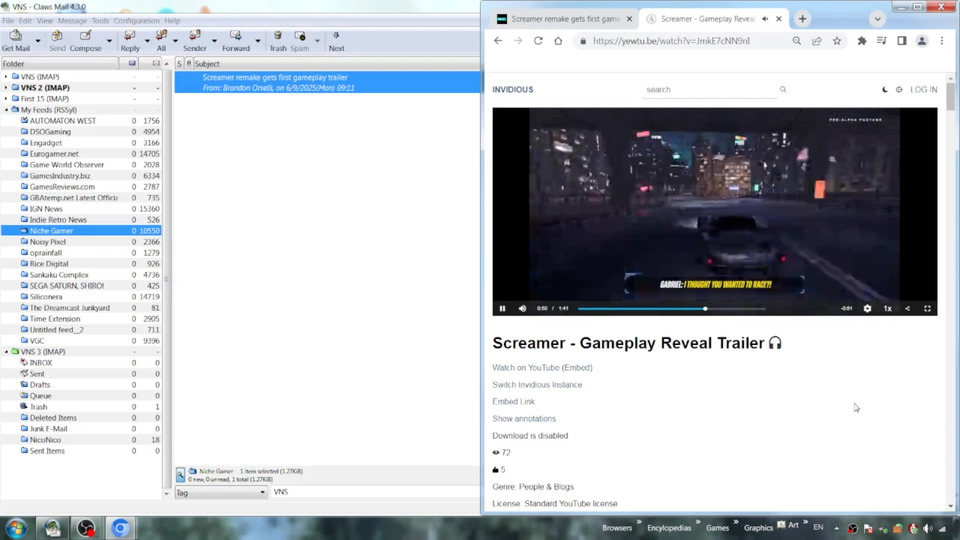Click the LOG IN link
Viewport: 960px width, 540px height.
click(x=923, y=89)
